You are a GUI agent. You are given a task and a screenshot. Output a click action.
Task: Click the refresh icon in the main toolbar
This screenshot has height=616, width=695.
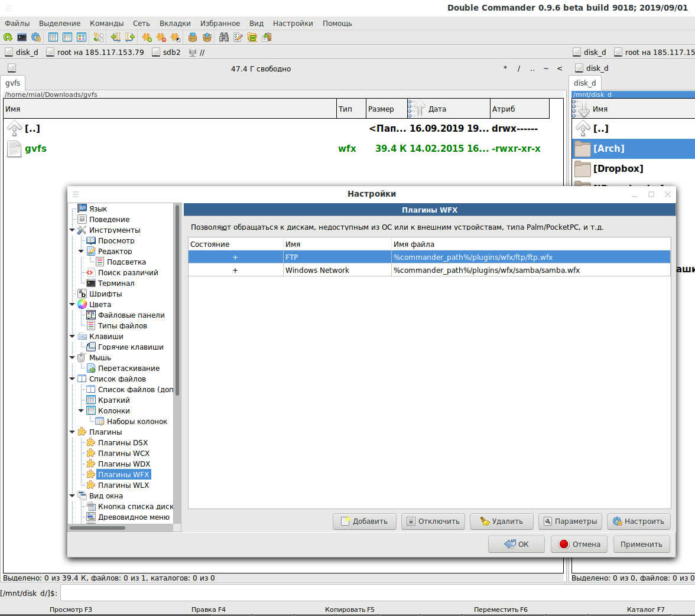pyautogui.click(x=8, y=37)
